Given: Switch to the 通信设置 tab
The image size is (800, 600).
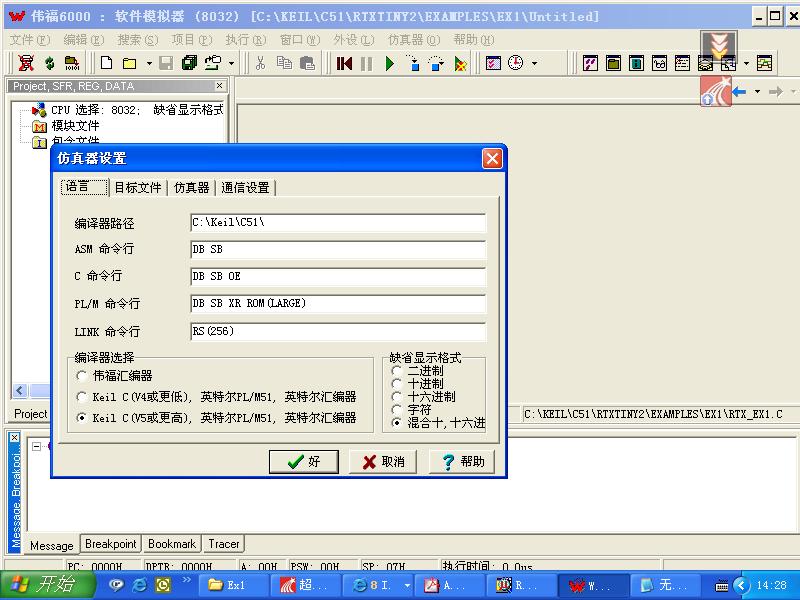Looking at the screenshot, I should click(x=245, y=188).
